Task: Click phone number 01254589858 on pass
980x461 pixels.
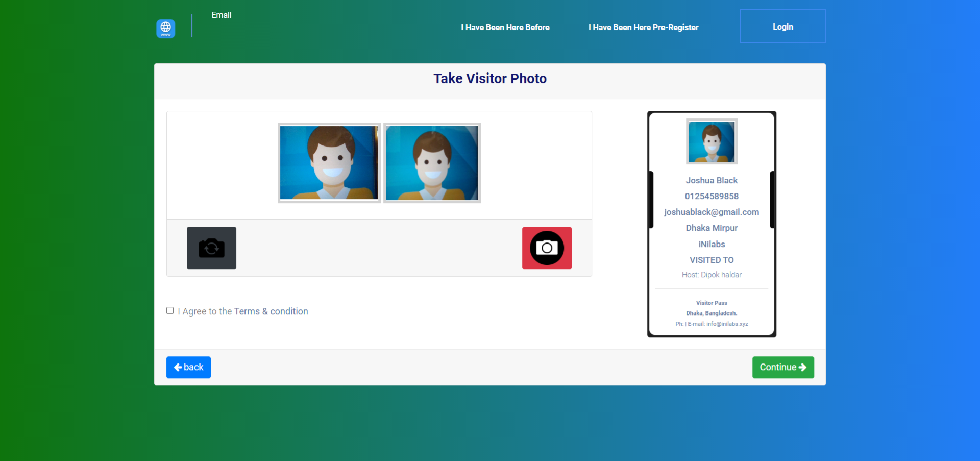Action: pos(712,196)
